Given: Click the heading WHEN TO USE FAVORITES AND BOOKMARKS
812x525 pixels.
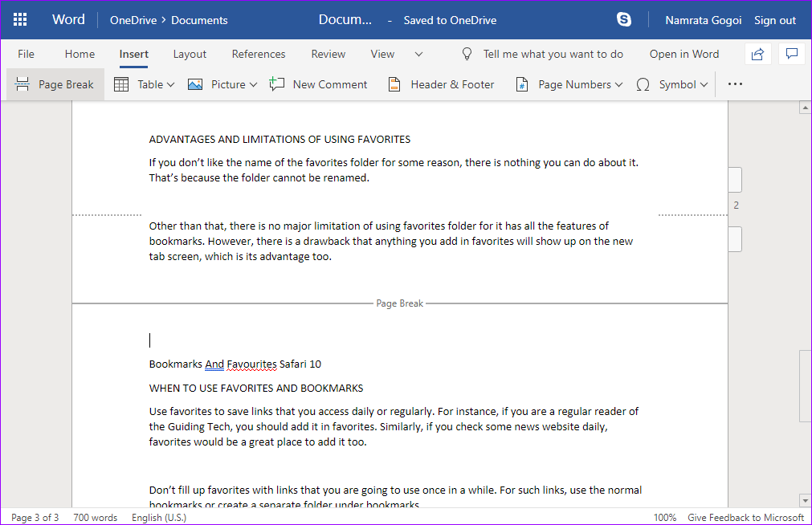Looking at the screenshot, I should 256,388.
